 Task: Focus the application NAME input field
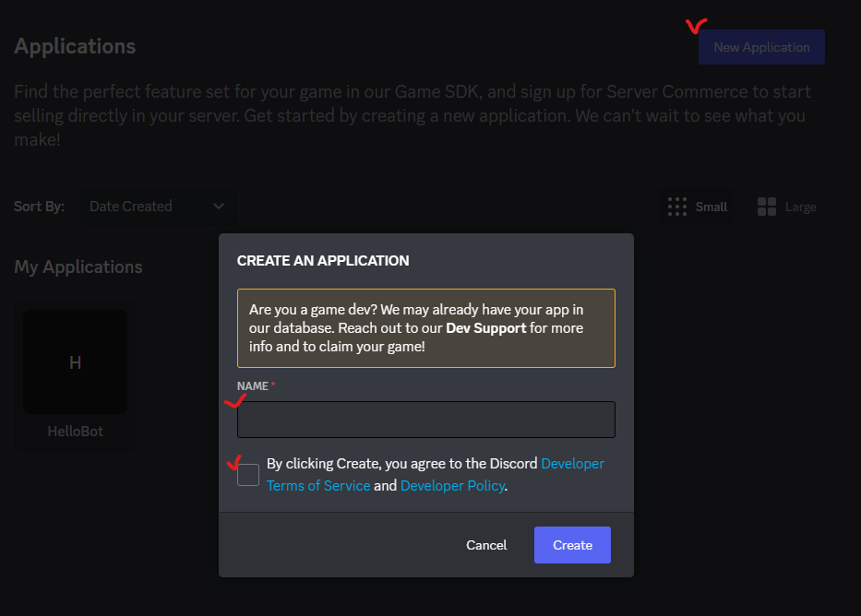426,420
